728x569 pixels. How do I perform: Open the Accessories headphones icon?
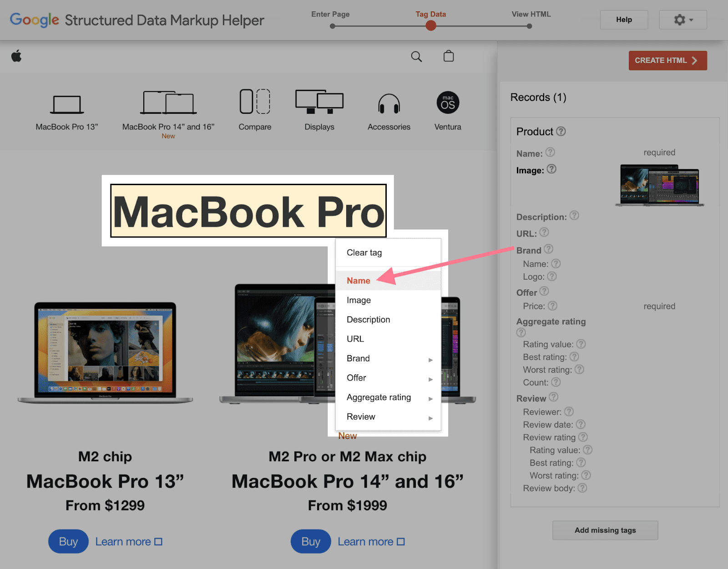point(389,103)
